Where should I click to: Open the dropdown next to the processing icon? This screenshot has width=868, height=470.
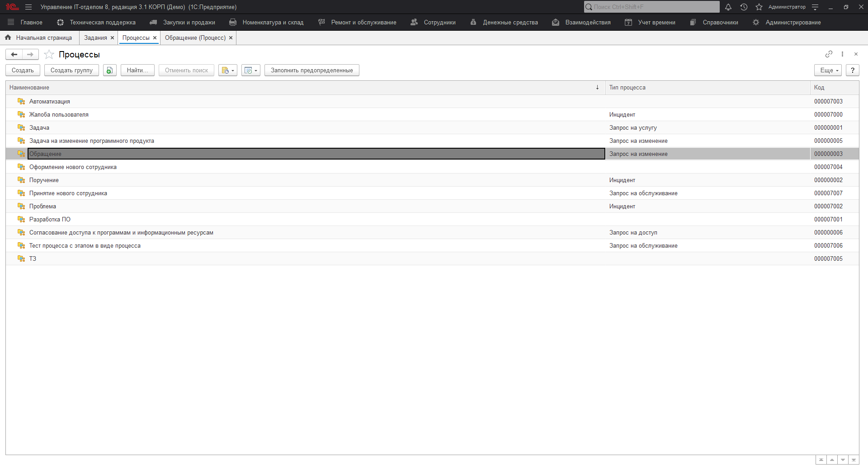233,70
